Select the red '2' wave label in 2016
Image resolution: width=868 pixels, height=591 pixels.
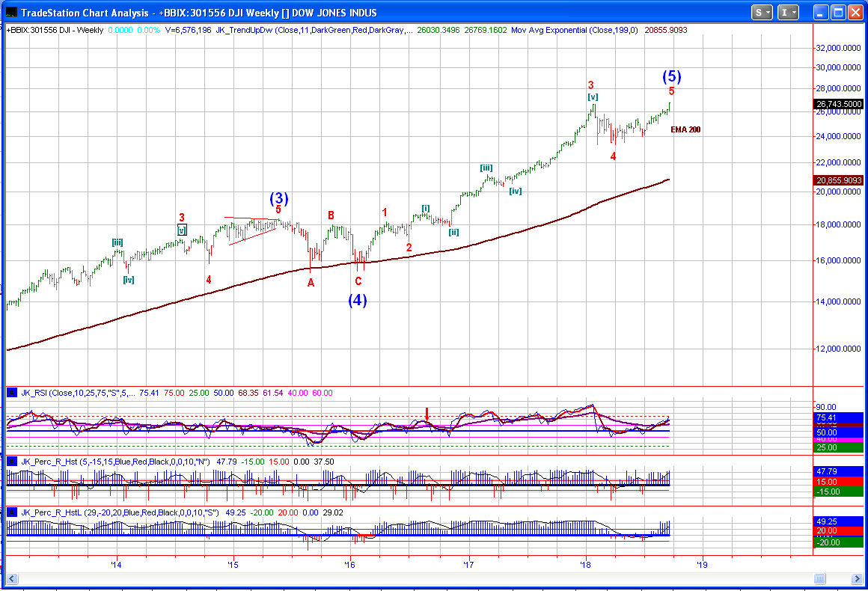[x=409, y=248]
